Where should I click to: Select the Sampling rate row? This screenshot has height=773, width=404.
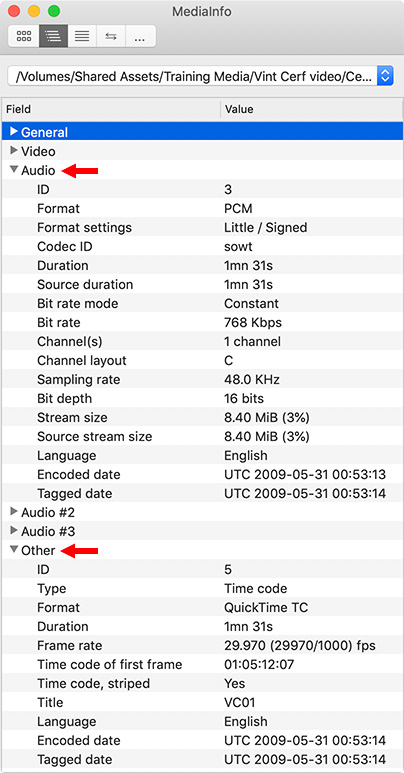[x=202, y=380]
